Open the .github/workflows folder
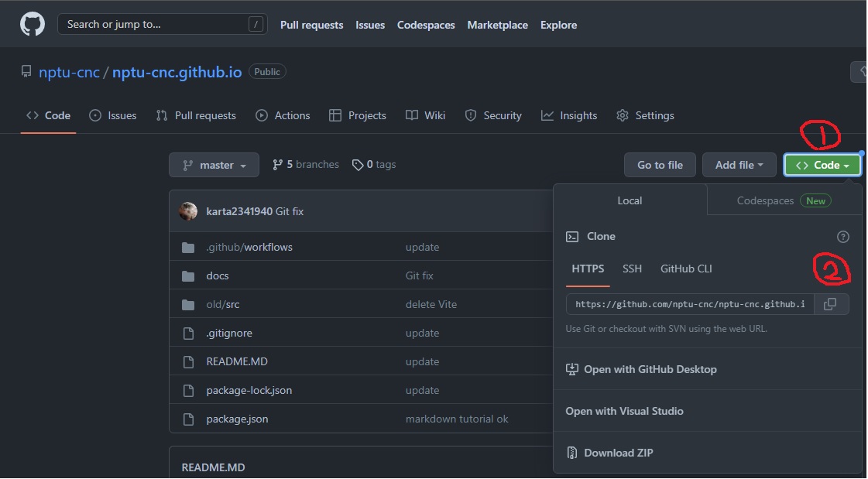Screen dimensions: 868x479 (x=249, y=248)
